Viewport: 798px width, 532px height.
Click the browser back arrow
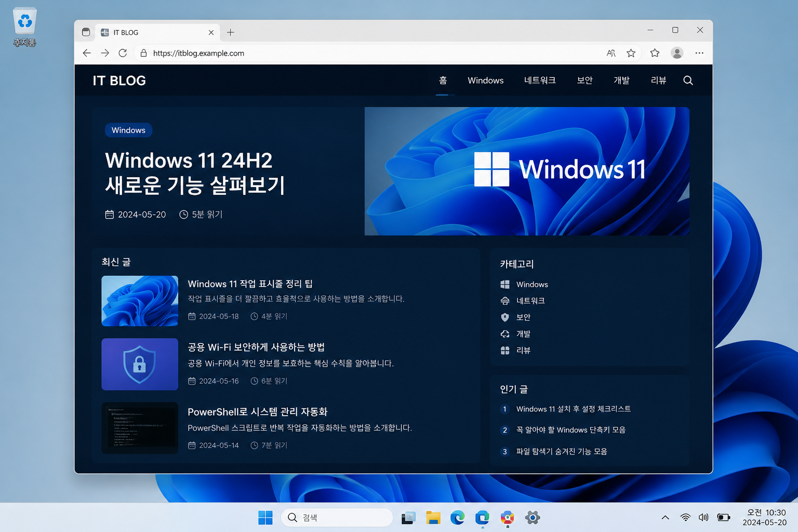tap(87, 53)
